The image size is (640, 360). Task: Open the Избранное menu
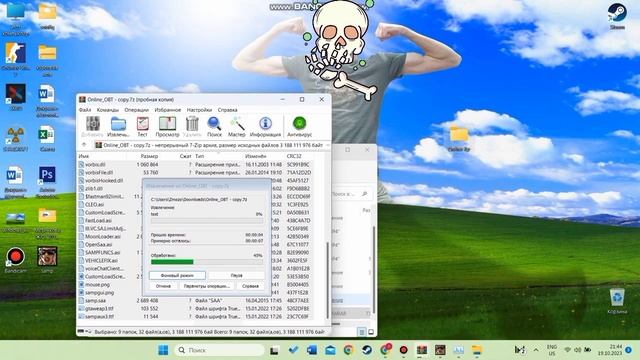[x=167, y=110]
